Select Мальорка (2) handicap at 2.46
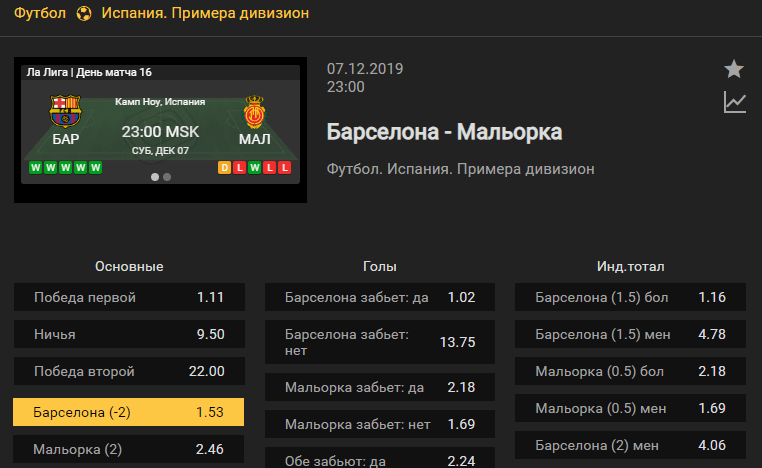The width and height of the screenshot is (762, 468). click(x=129, y=449)
